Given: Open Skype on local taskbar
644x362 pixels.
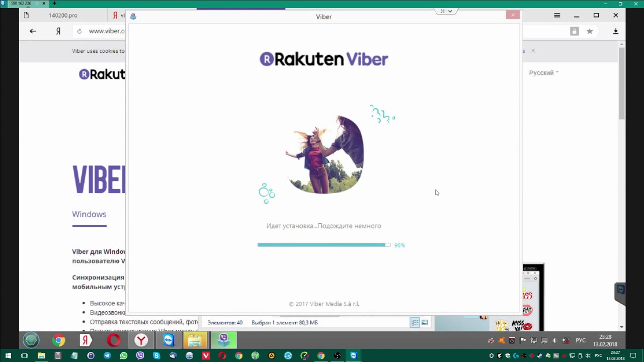Looking at the screenshot, I should 156,356.
